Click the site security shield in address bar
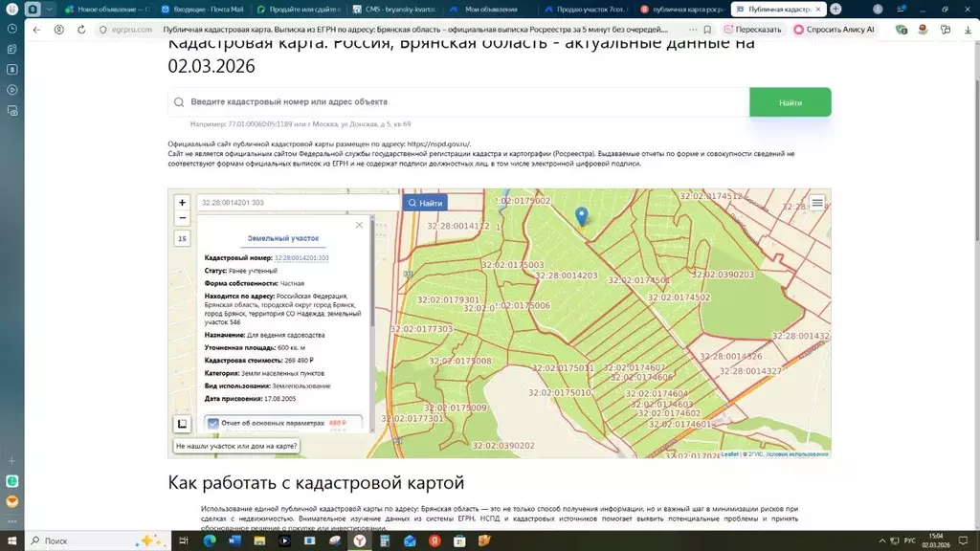The image size is (980, 551). pos(101,30)
